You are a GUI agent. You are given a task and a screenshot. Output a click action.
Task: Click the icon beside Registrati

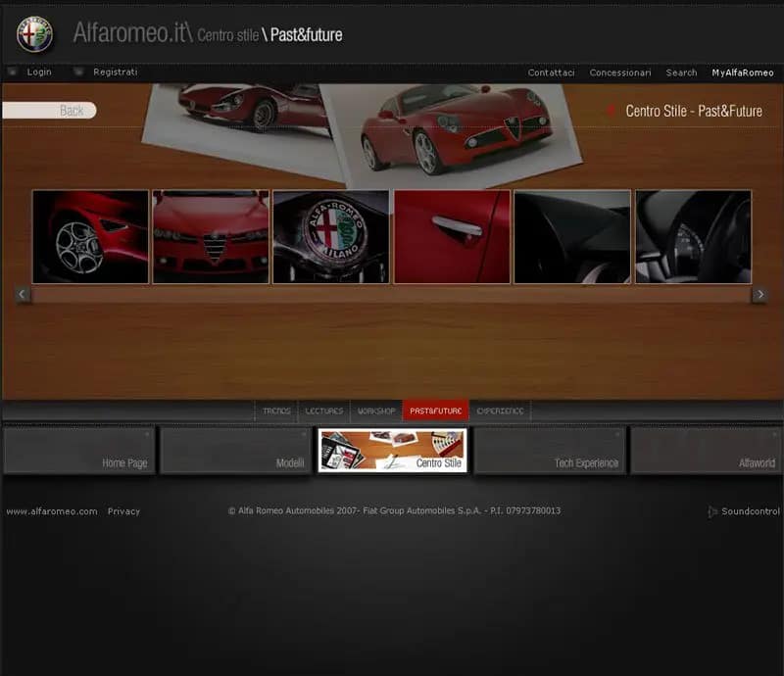(78, 72)
